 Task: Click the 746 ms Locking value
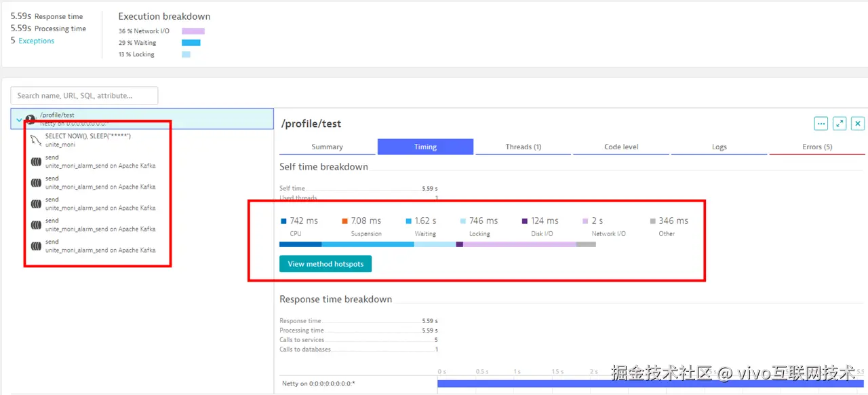pyautogui.click(x=484, y=221)
